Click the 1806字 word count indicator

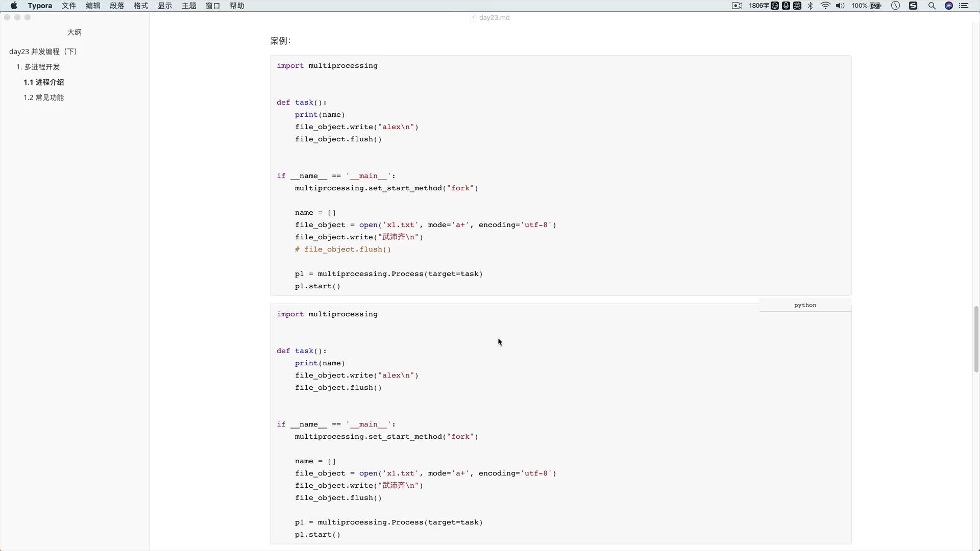click(758, 6)
